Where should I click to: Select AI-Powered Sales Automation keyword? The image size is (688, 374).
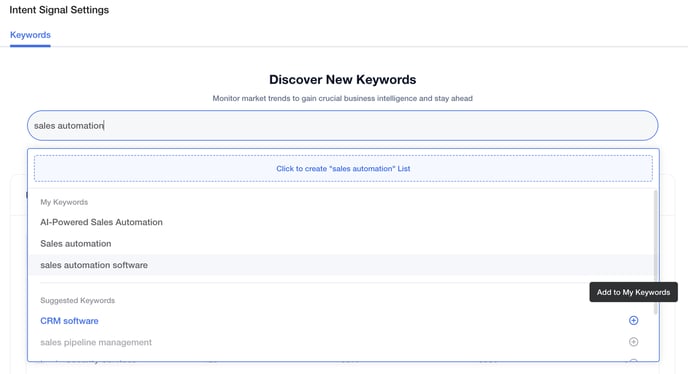101,222
